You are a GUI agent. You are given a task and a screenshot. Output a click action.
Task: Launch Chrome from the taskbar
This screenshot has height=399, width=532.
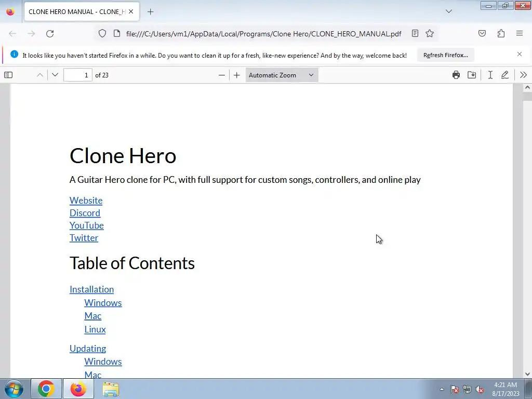click(46, 389)
